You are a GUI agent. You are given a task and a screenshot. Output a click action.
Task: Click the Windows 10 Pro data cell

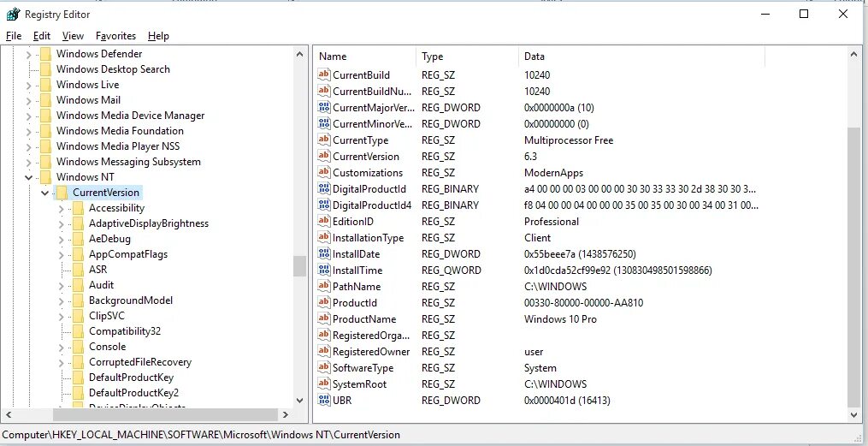560,319
